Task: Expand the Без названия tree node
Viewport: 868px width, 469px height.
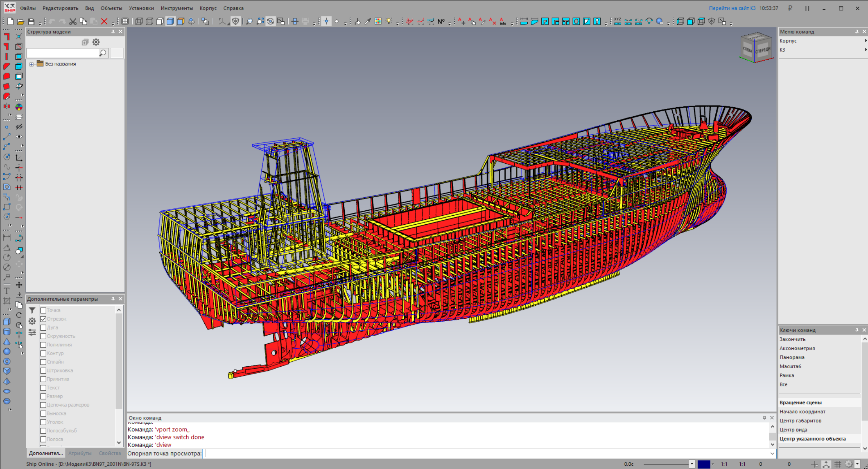Action: [x=31, y=64]
